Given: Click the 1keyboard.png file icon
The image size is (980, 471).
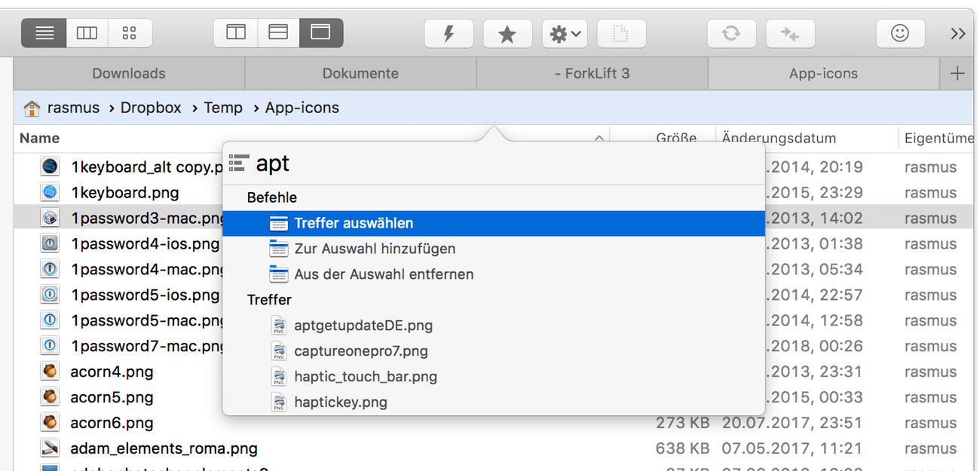Looking at the screenshot, I should click(x=50, y=192).
